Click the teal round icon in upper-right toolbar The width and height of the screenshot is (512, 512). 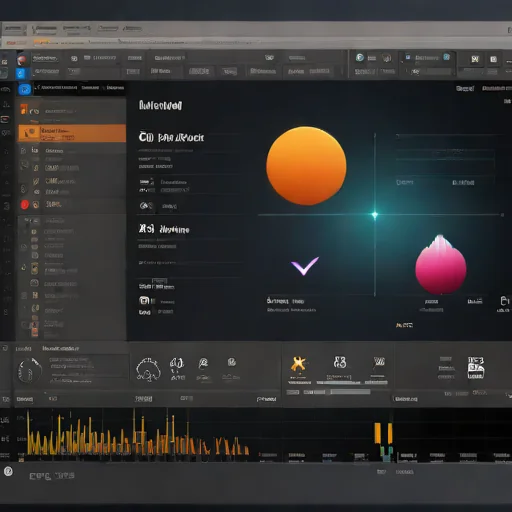click(360, 58)
